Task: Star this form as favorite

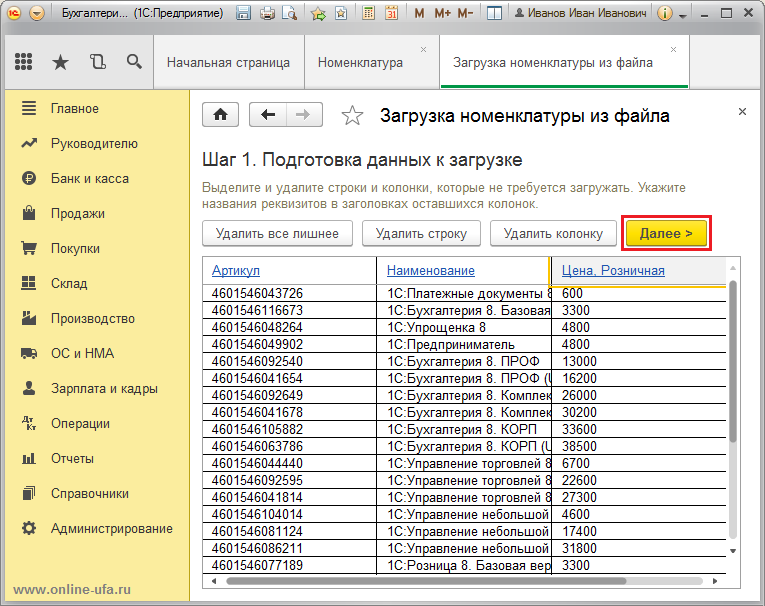Action: coord(352,116)
